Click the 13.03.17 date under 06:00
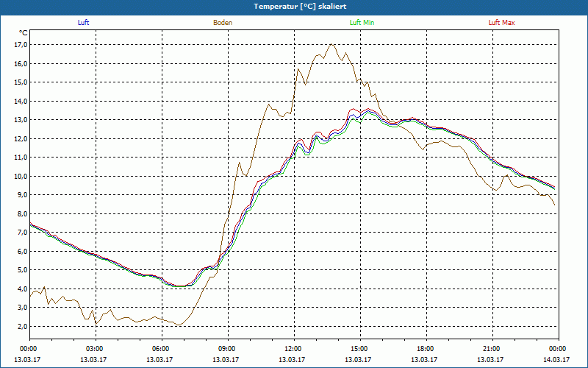Viewport: 588px width, 368px height. 159,359
